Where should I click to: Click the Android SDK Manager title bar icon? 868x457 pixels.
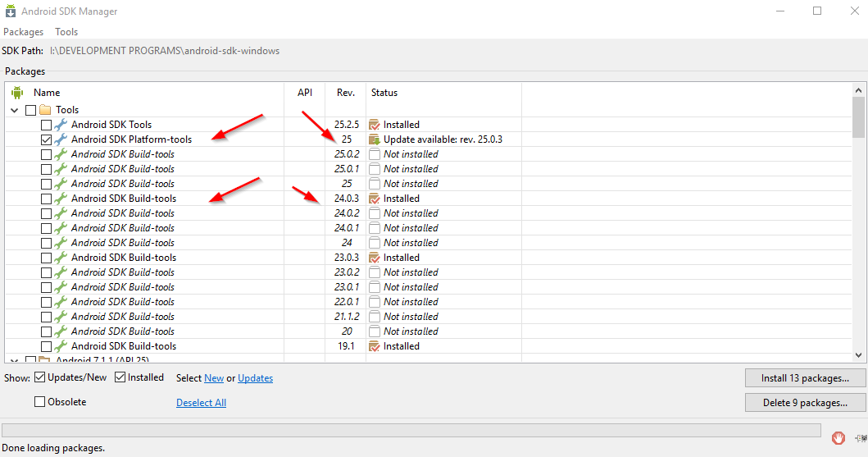10,11
